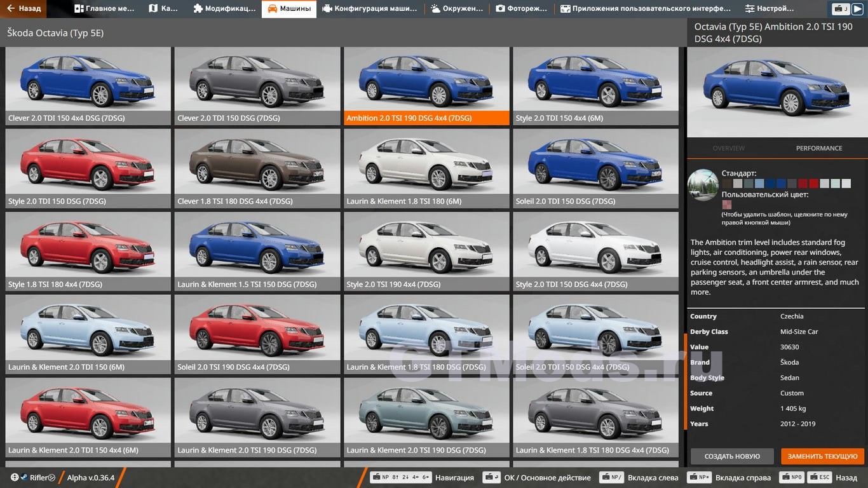868x488 pixels.
Task: Select Clever 2.0 TDI 150 4x4 DSG thumbnail
Action: coord(88,86)
